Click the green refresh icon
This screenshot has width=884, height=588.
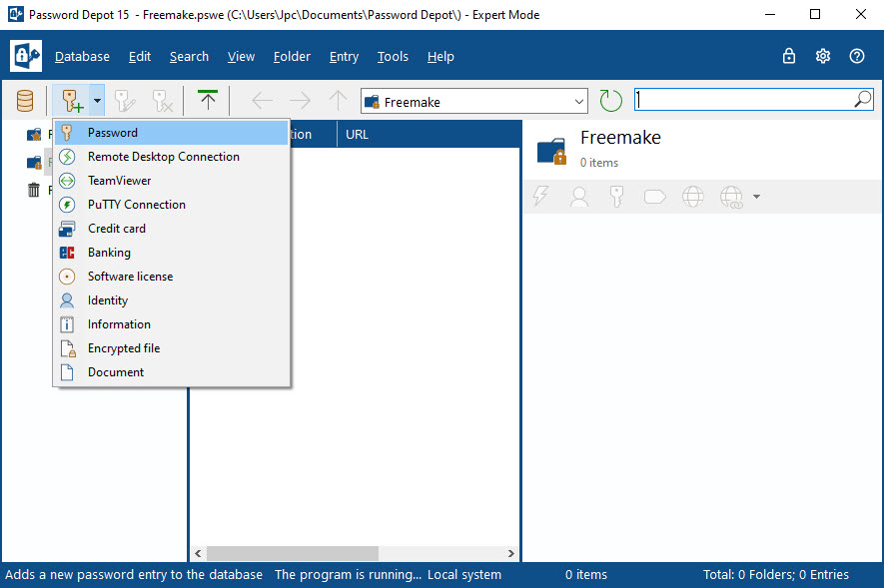(x=610, y=101)
